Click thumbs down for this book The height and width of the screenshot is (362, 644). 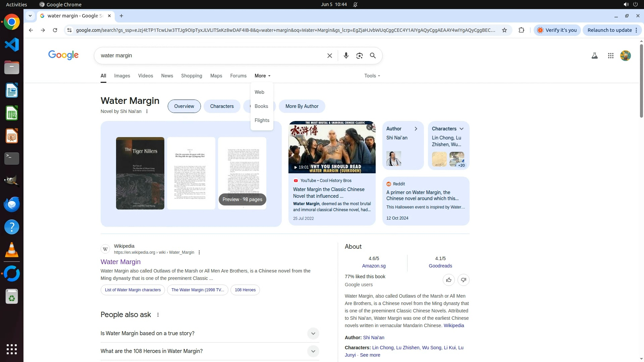pos(463,280)
